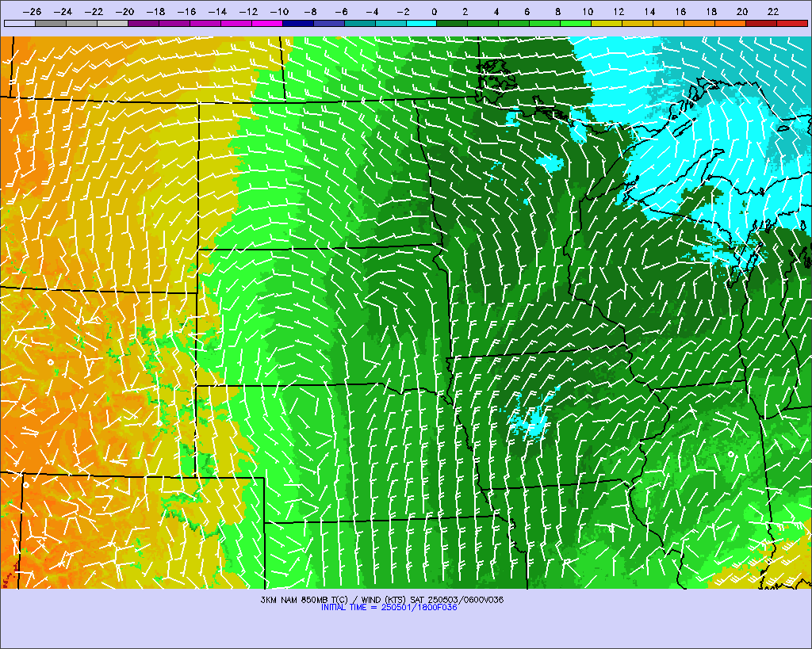The width and height of the screenshot is (812, 649).
Task: Select the bright green swatch between 8 and 10
Action: [576, 23]
